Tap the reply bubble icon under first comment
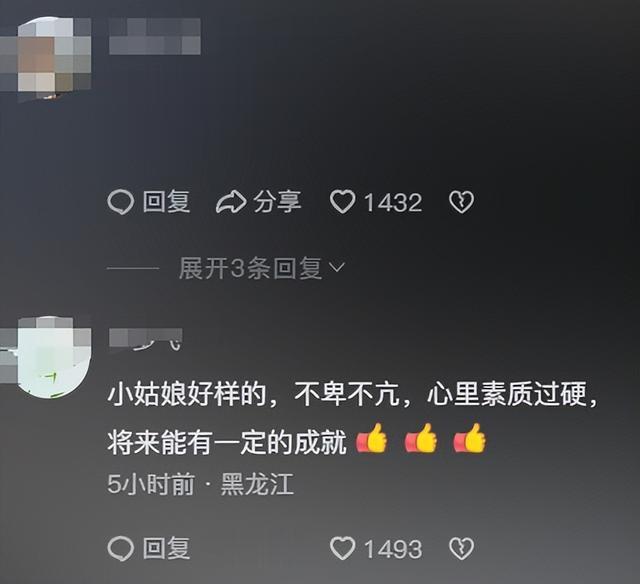Screen dimensions: 640x584 coord(121,202)
